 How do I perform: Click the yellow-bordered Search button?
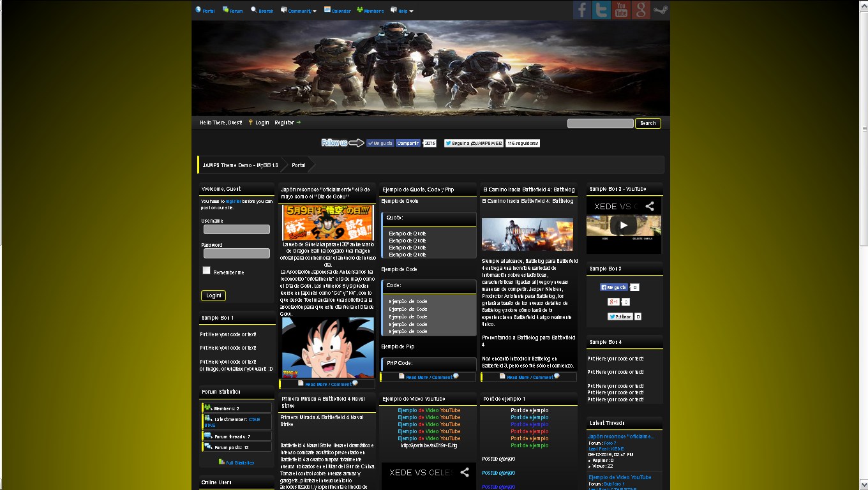click(648, 123)
